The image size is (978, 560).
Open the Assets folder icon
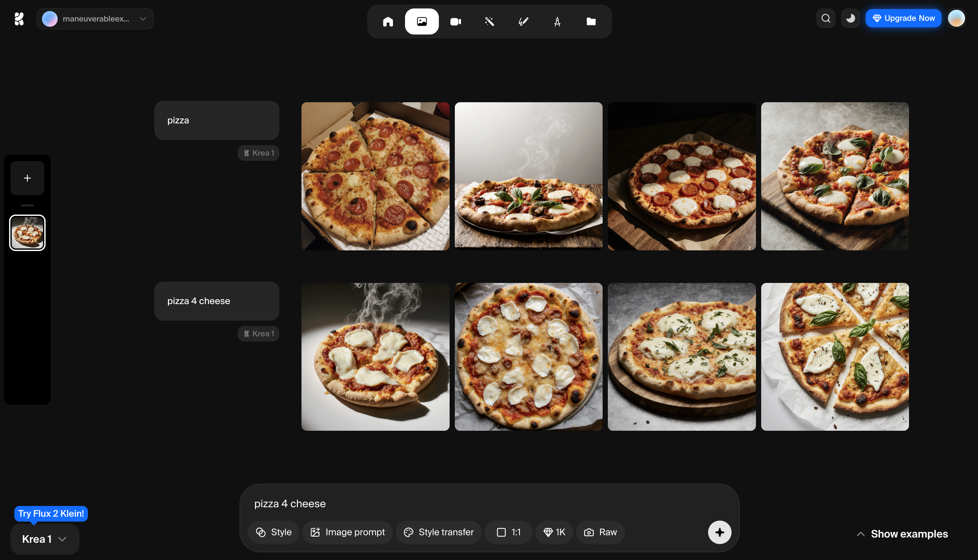click(x=591, y=21)
